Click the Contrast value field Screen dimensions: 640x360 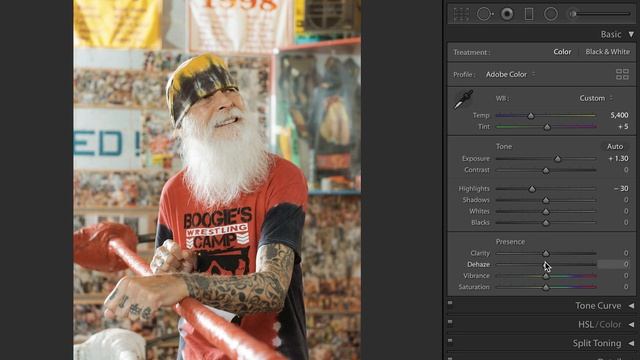tap(626, 170)
